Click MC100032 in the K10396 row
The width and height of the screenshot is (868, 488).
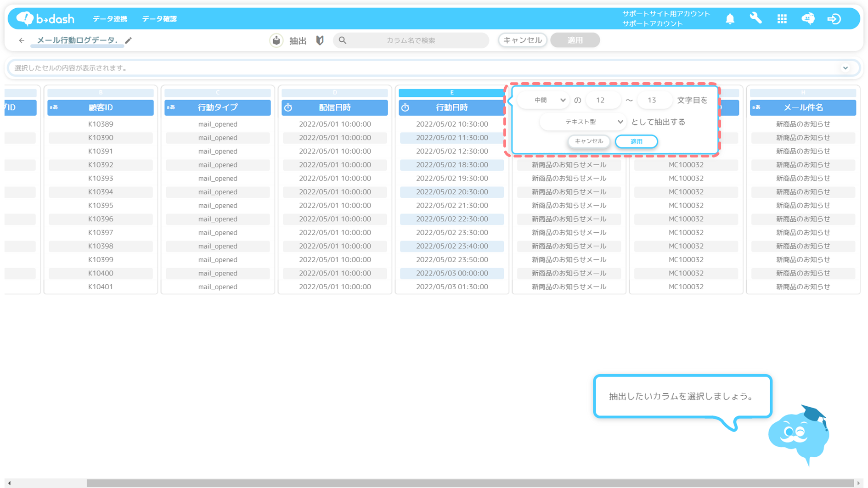point(686,219)
